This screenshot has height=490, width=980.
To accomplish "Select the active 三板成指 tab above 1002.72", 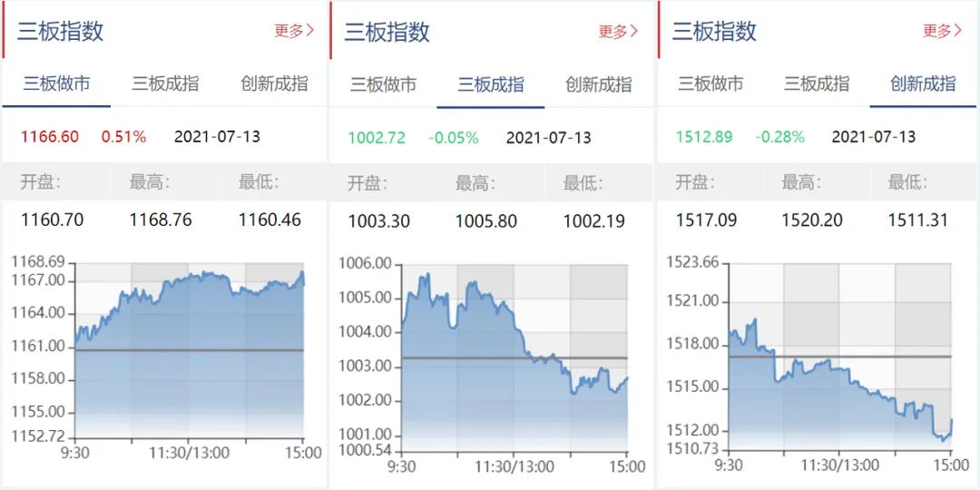I will (491, 84).
